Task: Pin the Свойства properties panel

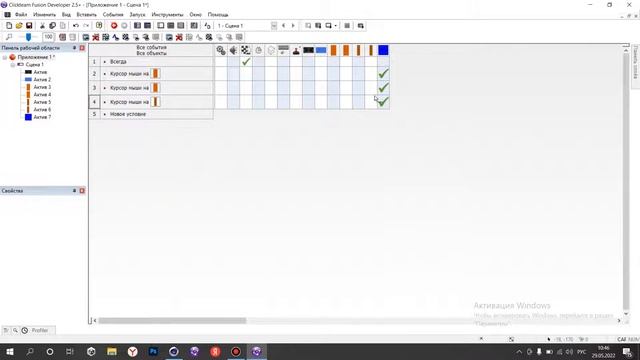Action: [74, 191]
